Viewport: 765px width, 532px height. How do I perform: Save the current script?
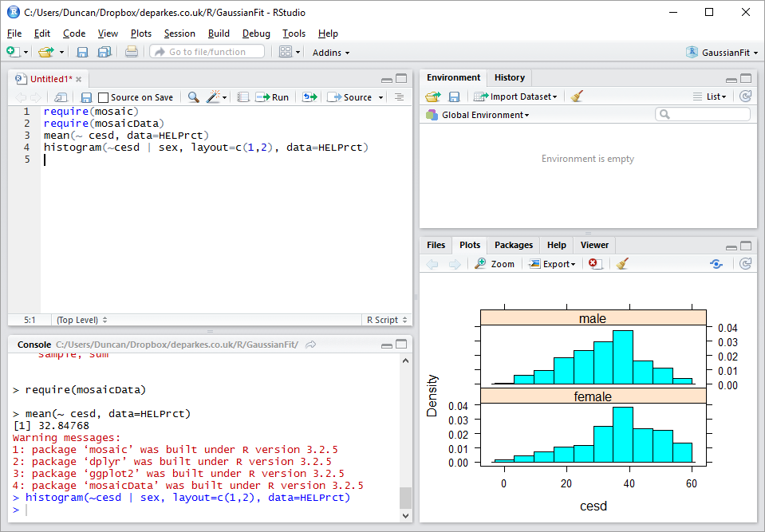(x=85, y=97)
